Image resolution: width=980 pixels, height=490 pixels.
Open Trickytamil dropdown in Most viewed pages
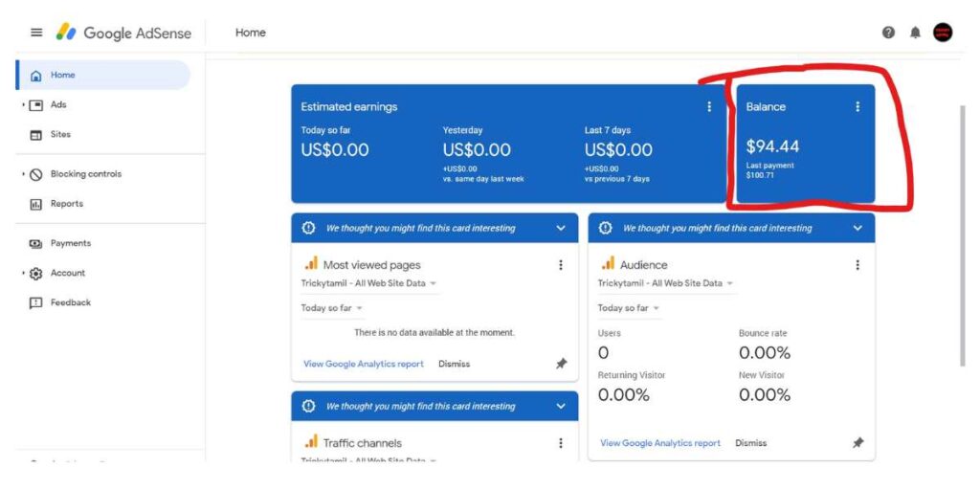(x=368, y=283)
